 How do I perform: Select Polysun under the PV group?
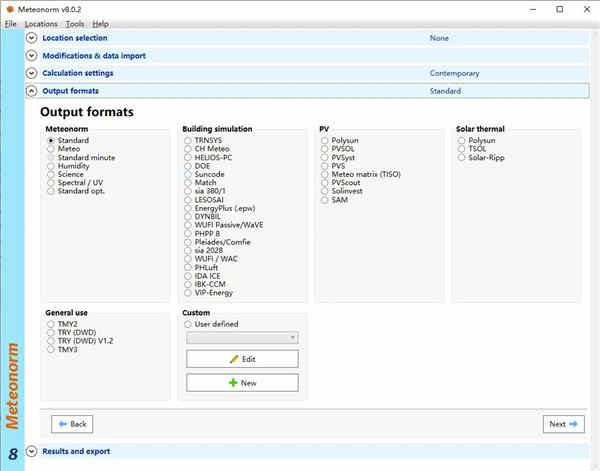[x=340, y=140]
